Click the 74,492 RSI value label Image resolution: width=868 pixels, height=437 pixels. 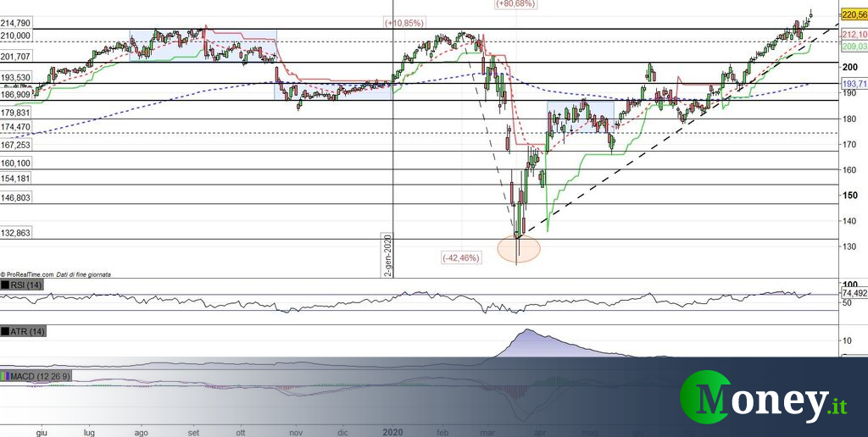(854, 293)
